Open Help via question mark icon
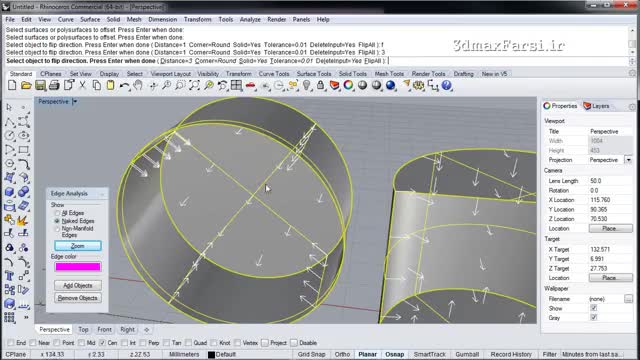640x360 pixels. pyautogui.click(x=447, y=85)
